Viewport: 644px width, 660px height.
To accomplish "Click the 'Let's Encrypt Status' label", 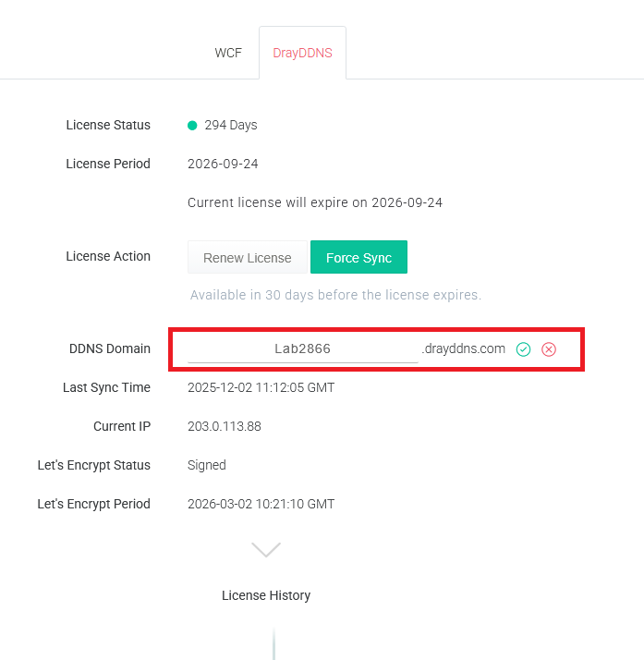I will (94, 465).
